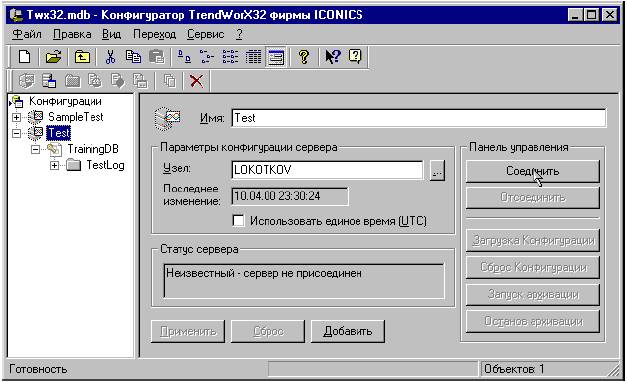Viewport: 627px width, 382px height.
Task: Click the Сброс button beside Применить
Action: tap(268, 331)
